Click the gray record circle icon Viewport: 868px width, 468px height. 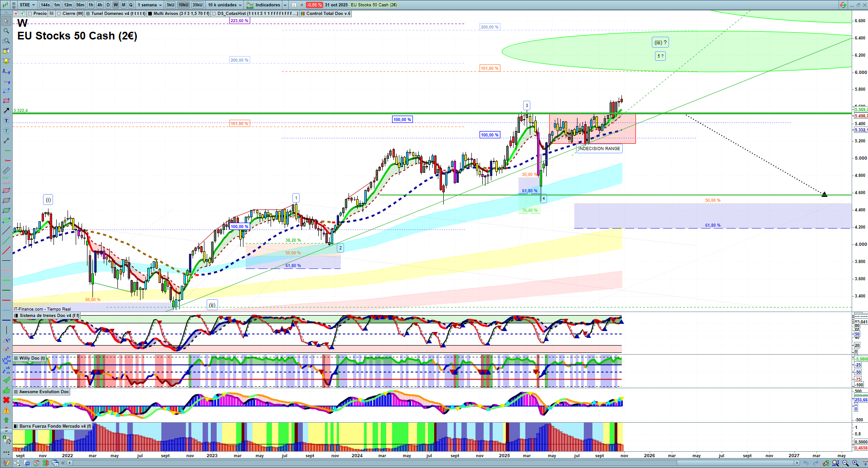(302, 5)
